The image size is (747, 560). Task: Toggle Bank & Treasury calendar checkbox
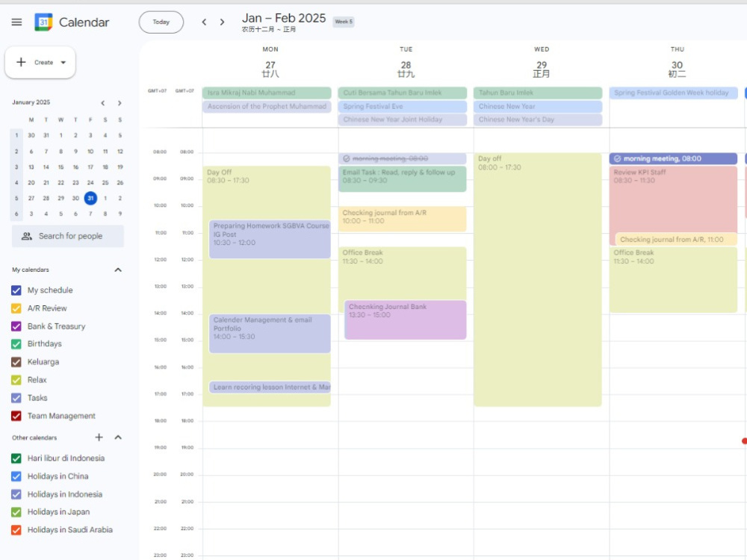click(x=16, y=326)
